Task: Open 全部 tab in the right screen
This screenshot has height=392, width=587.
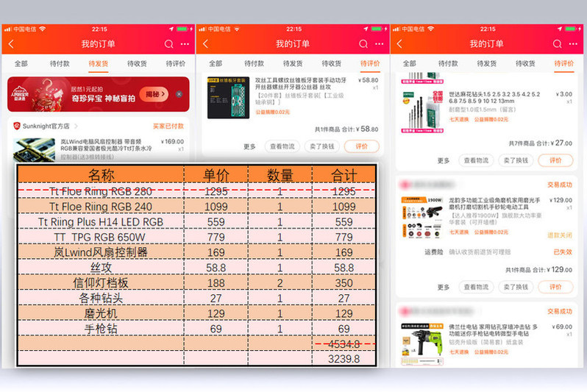Action: click(x=409, y=64)
